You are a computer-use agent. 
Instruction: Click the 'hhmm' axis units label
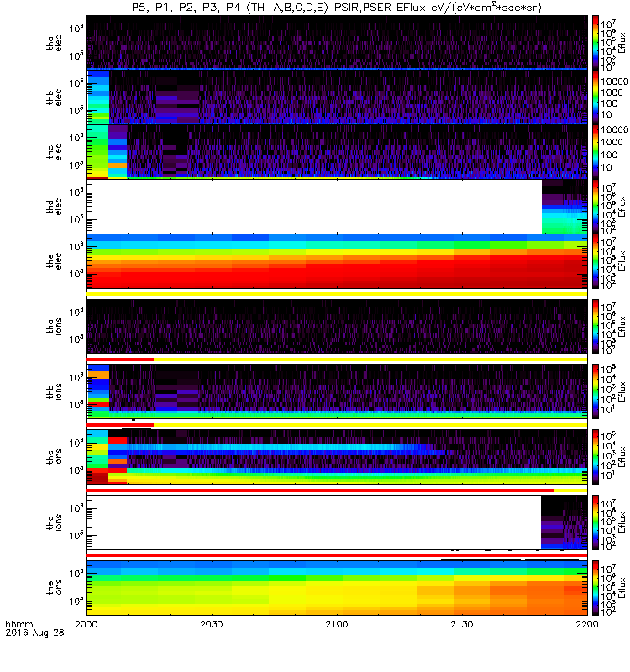pyautogui.click(x=18, y=624)
